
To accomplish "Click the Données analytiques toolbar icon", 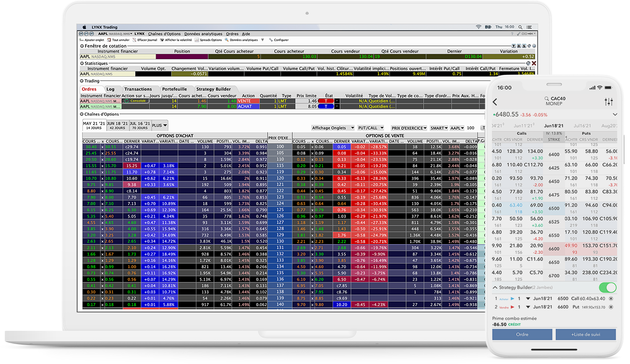I will [x=227, y=40].
